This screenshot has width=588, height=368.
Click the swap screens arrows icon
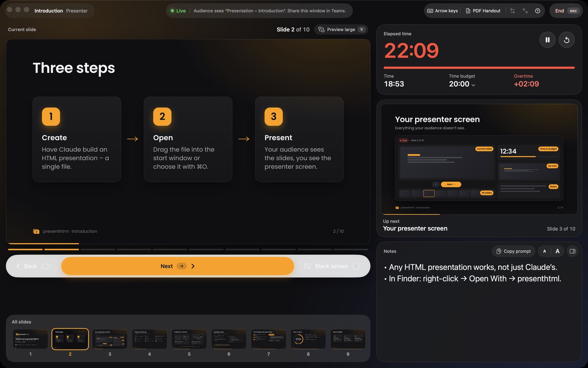(513, 11)
